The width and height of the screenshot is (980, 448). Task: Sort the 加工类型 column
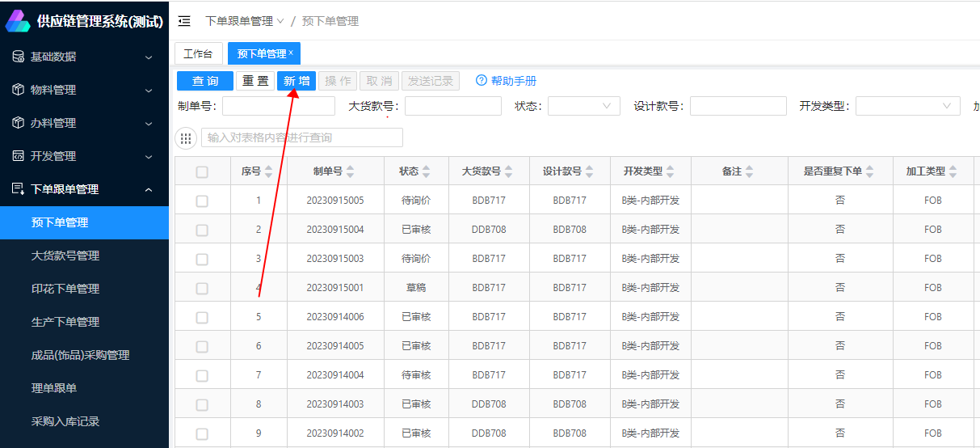tap(953, 171)
